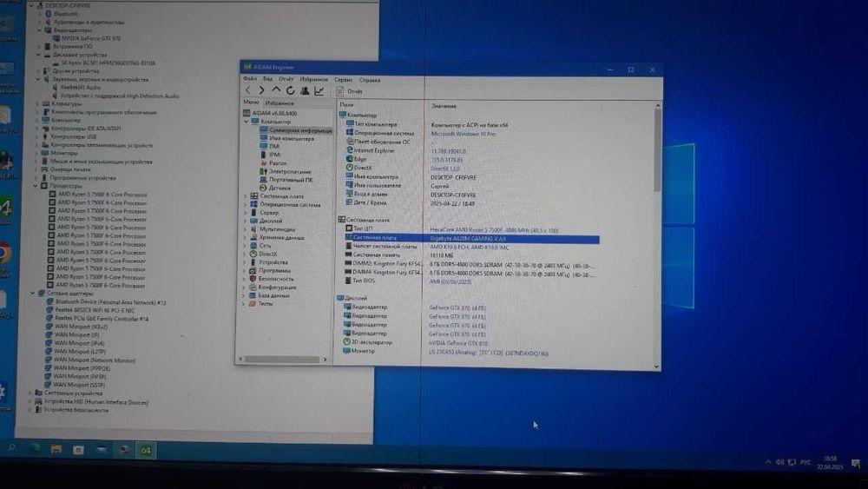Image resolution: width=868 pixels, height=489 pixels.
Task: Open Электропитание power item in tree
Action: 290,171
